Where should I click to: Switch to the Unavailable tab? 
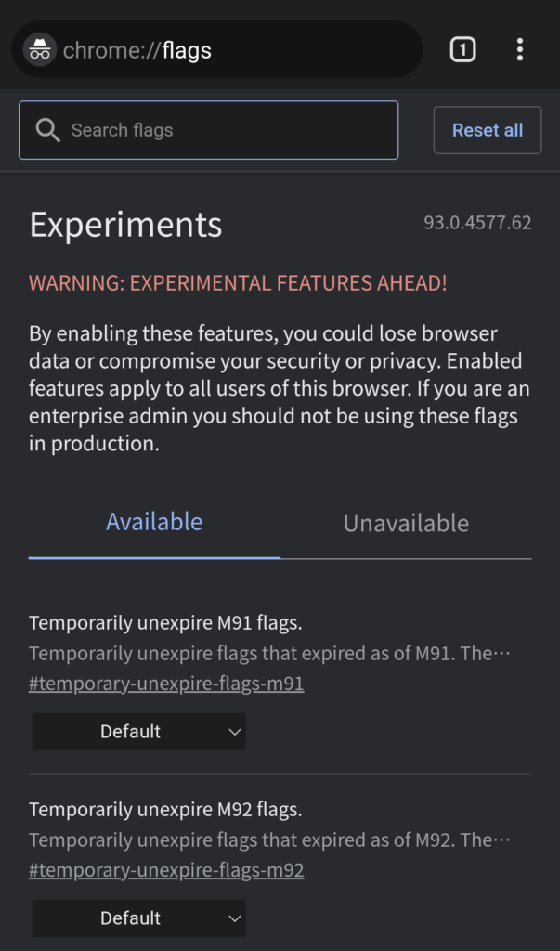[406, 523]
